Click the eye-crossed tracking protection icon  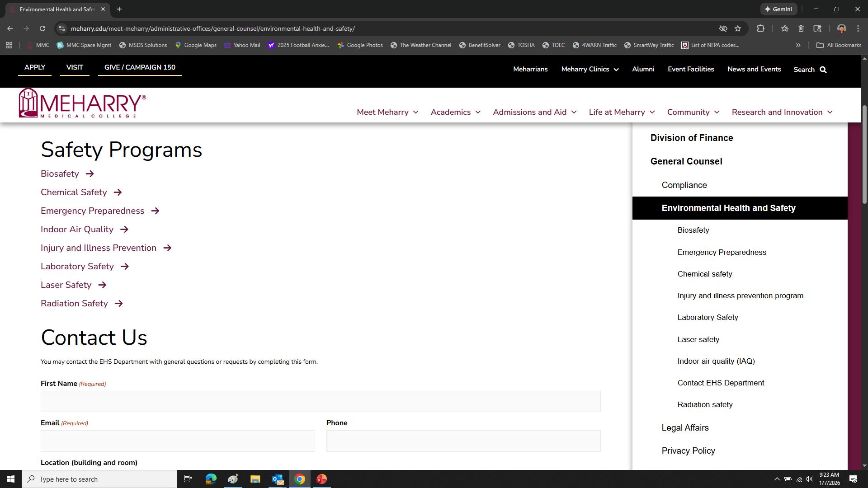tap(723, 28)
